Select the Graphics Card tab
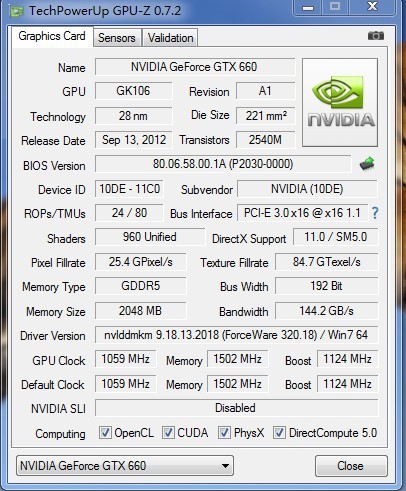Viewport: 406px width, 491px height. (x=52, y=36)
